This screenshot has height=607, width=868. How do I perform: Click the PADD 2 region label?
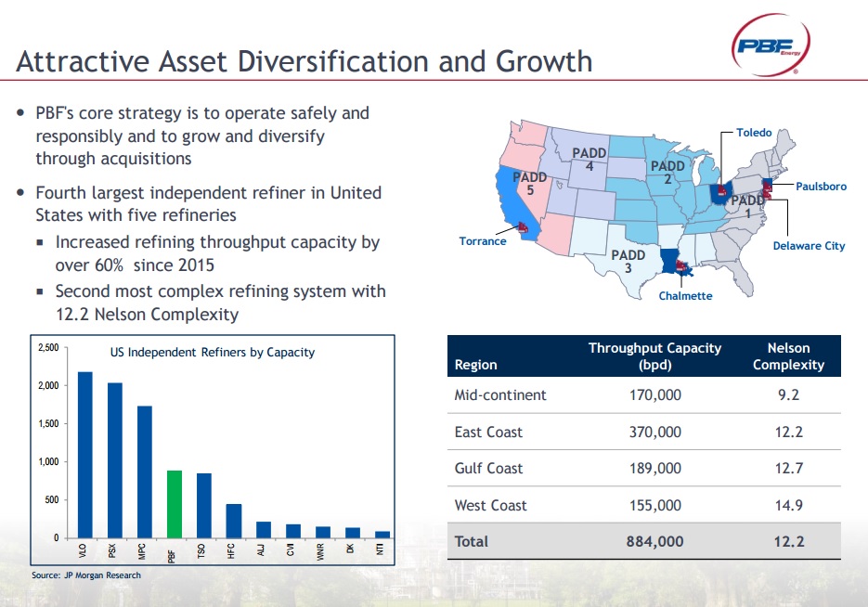point(667,172)
